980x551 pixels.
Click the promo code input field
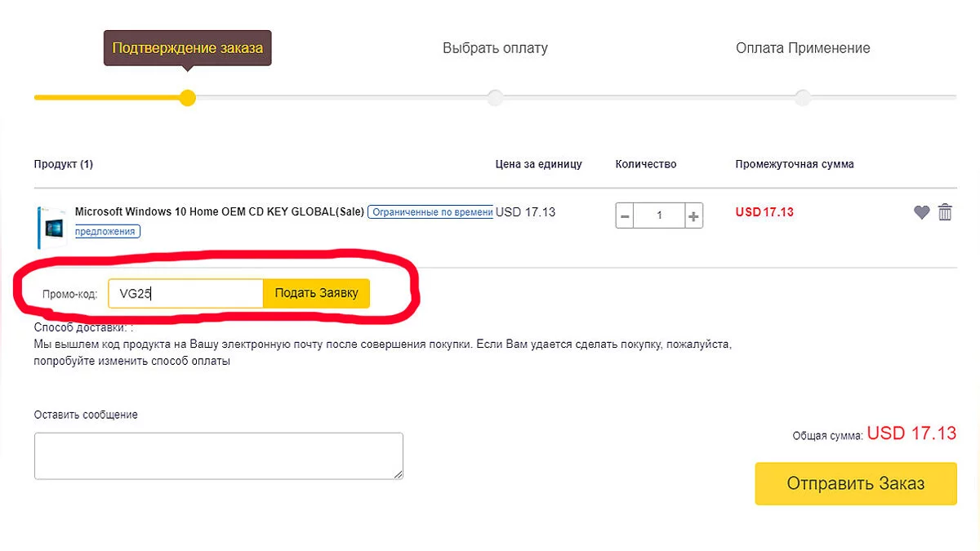click(185, 294)
